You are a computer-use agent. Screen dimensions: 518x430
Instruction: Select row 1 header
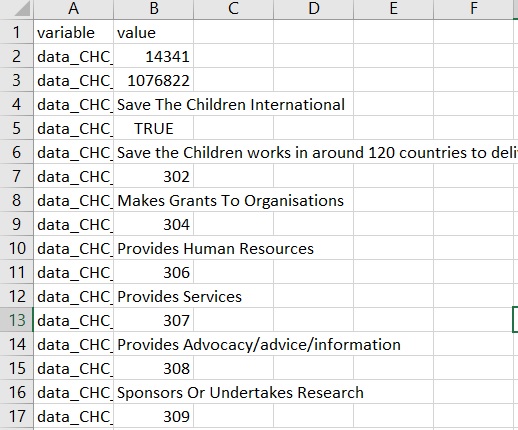coord(17,32)
